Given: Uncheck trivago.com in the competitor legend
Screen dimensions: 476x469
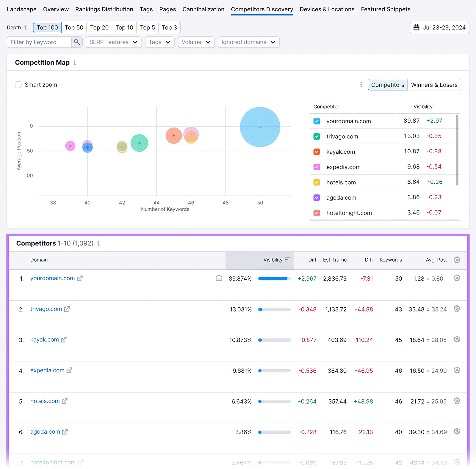Looking at the screenshot, I should pyautogui.click(x=317, y=136).
